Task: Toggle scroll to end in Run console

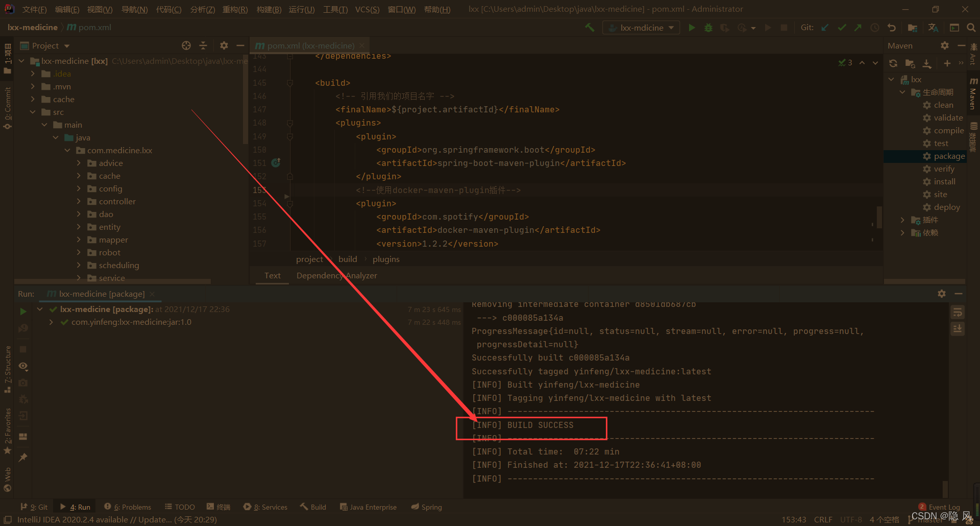Action: (958, 329)
